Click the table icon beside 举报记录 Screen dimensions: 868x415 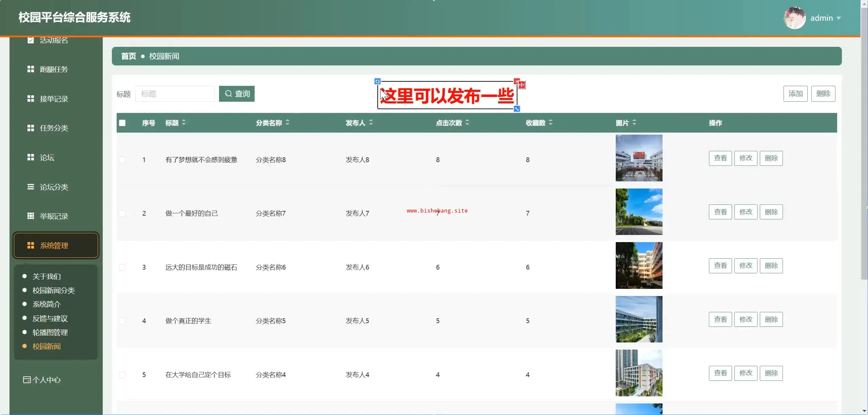coord(31,216)
